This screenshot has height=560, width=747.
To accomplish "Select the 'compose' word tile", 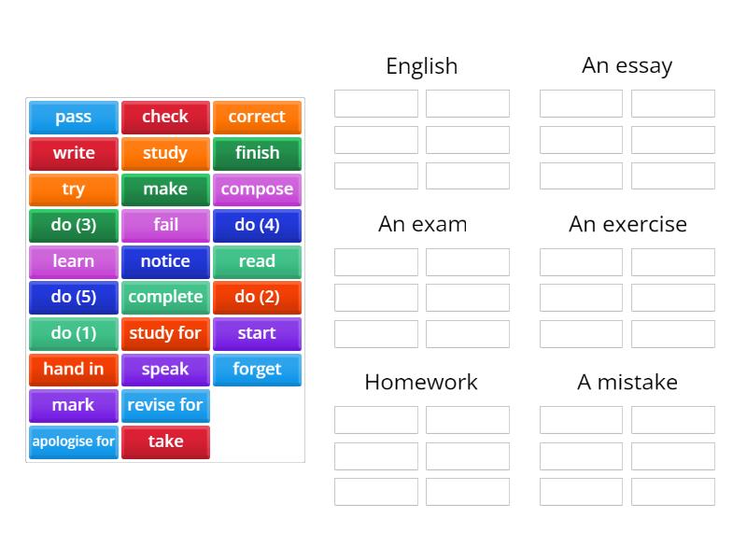I will 258,189.
